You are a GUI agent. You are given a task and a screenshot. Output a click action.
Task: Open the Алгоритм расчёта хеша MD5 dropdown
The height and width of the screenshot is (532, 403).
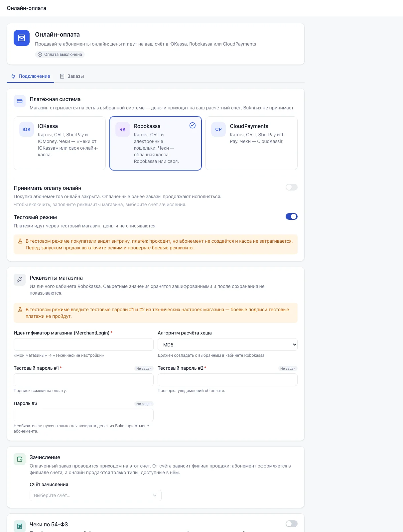tap(227, 344)
